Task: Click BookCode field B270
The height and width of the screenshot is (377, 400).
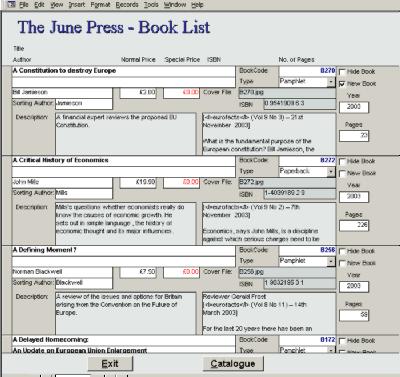Action: click(307, 71)
